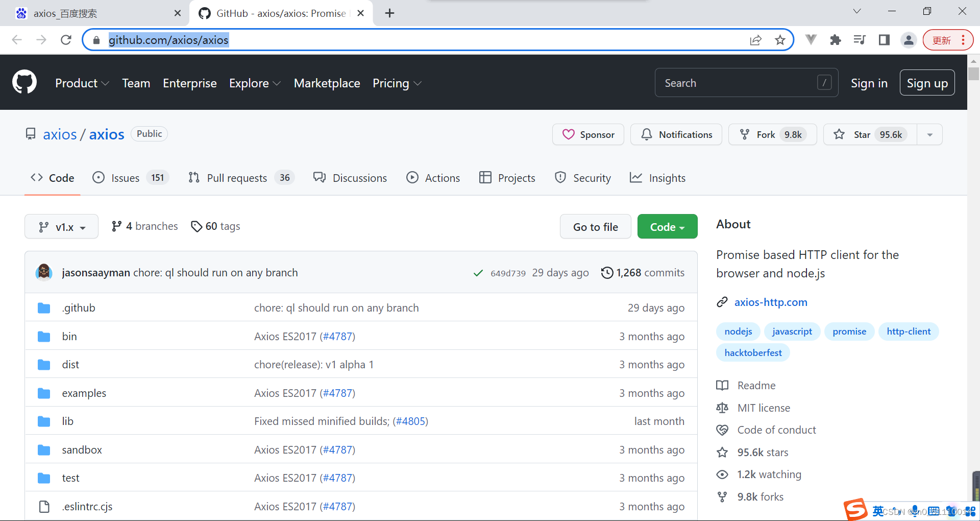Open the dist folder
Screen dimensions: 980x521
70,365
